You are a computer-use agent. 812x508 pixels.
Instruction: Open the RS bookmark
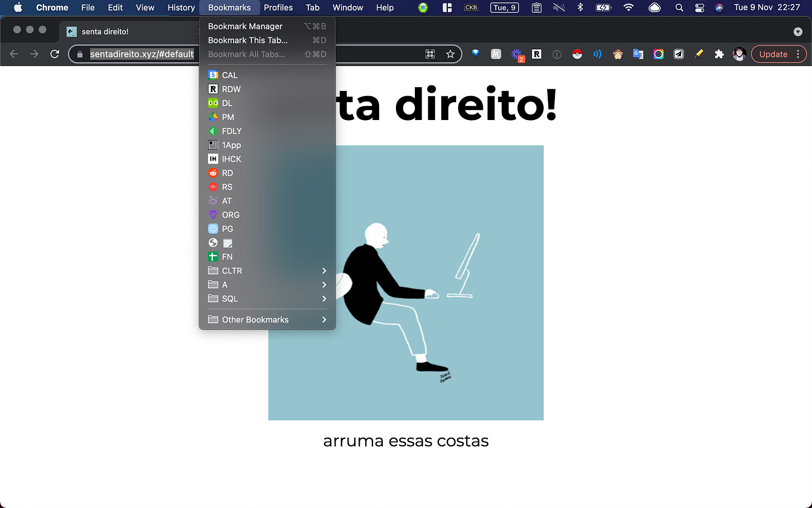[267, 186]
